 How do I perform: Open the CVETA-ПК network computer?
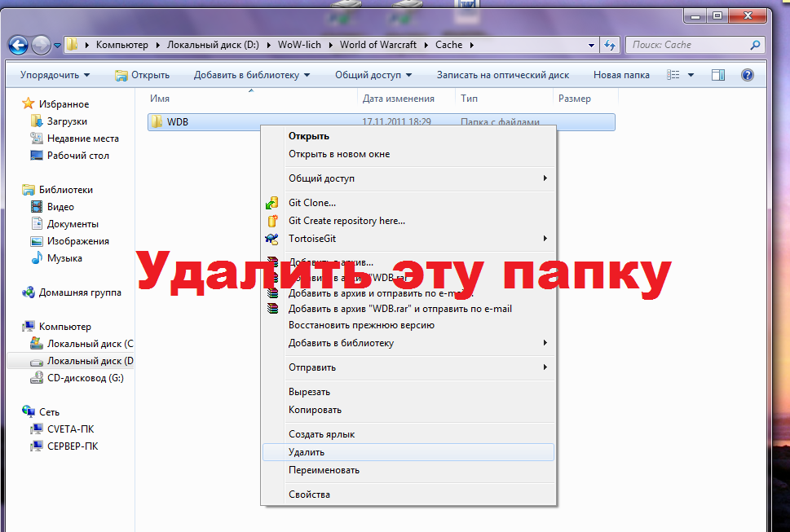[x=70, y=429]
